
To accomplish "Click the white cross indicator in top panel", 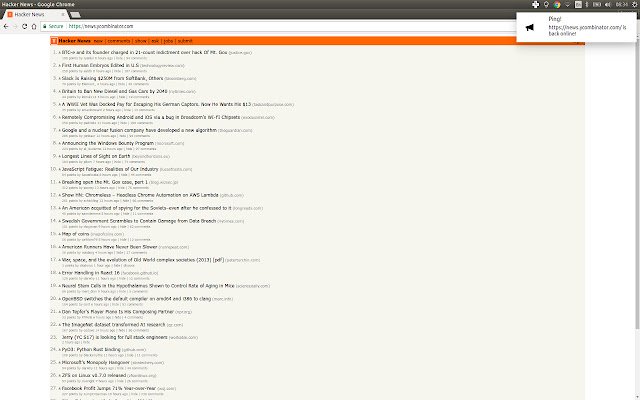I will 536,4.
